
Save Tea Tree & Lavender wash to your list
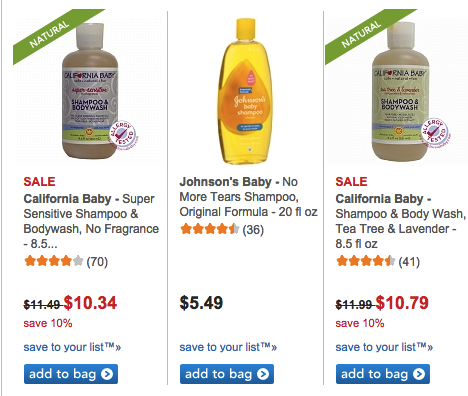pos(384,347)
